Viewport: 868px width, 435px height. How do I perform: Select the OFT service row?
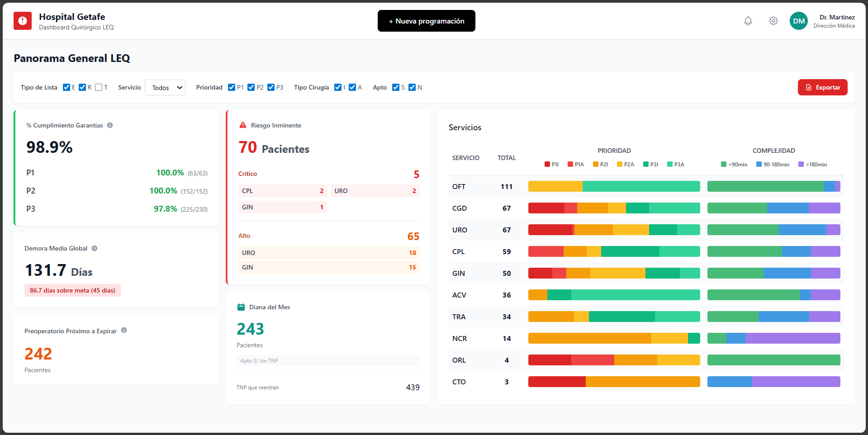(459, 186)
